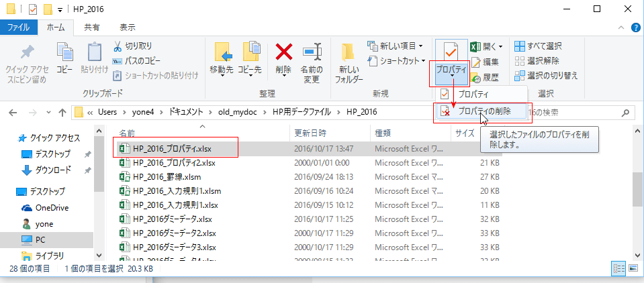Switch to the Share (共有) tab

91,27
